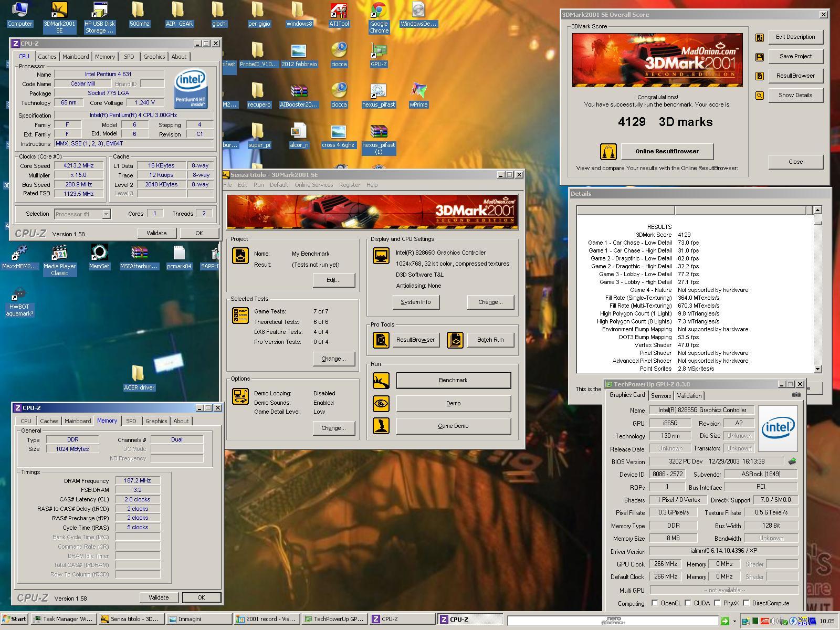Click the Demo eye icon in 3DMark
This screenshot has height=630, width=840.
381,403
